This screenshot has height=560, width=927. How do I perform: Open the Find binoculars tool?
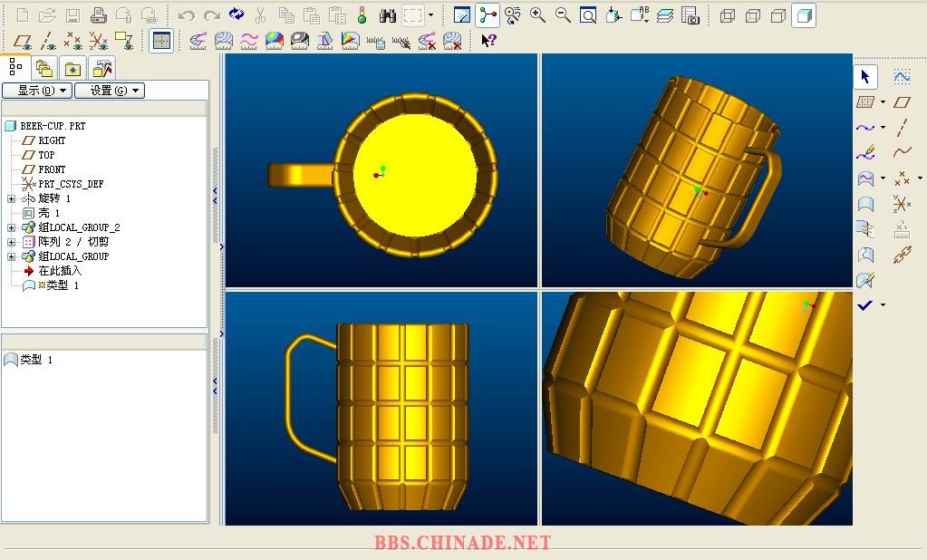[387, 15]
